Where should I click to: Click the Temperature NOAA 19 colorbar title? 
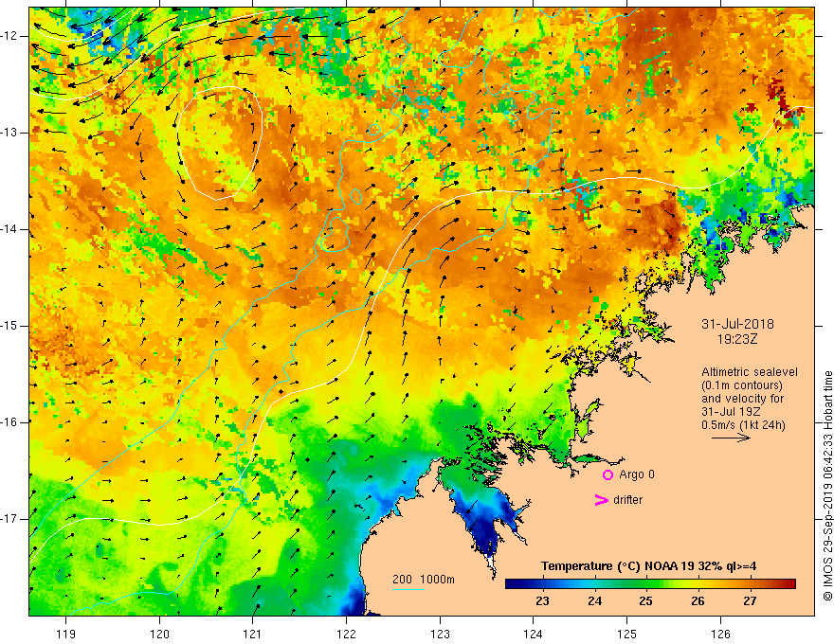(648, 566)
